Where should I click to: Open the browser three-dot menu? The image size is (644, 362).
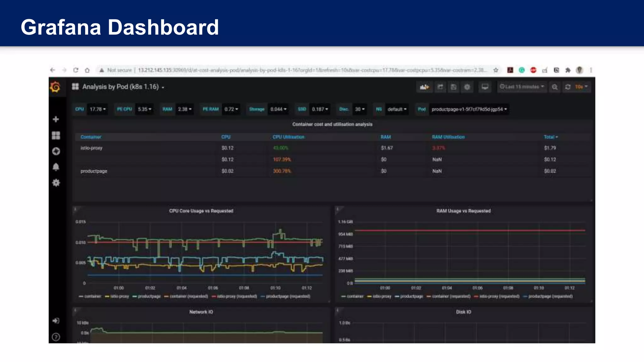591,70
